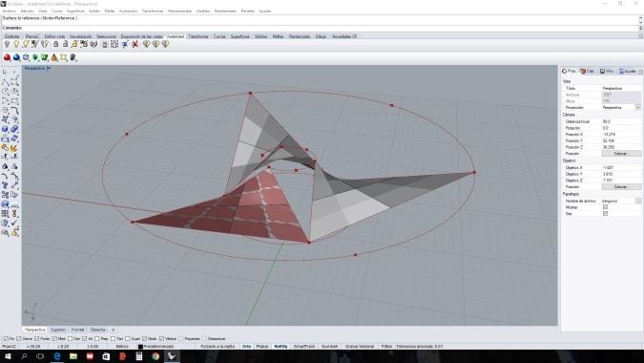Click the Colocar button under Objetivo
The height and width of the screenshot is (363, 644).
tap(620, 186)
